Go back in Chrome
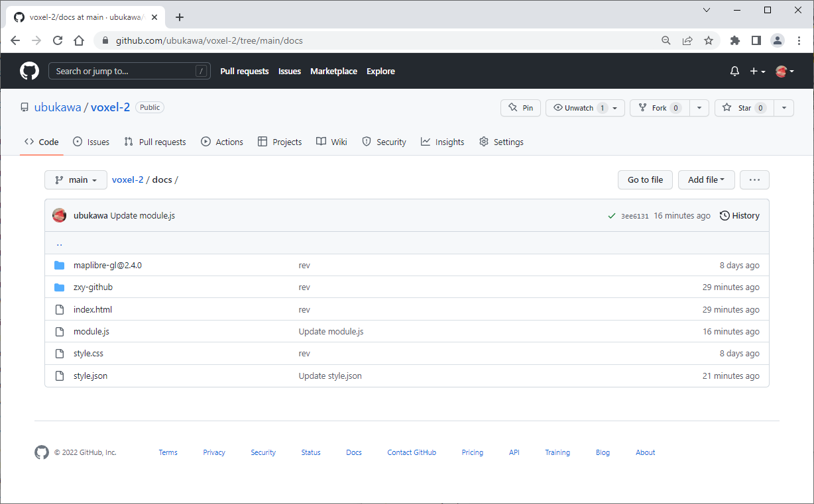814x504 pixels. point(15,40)
